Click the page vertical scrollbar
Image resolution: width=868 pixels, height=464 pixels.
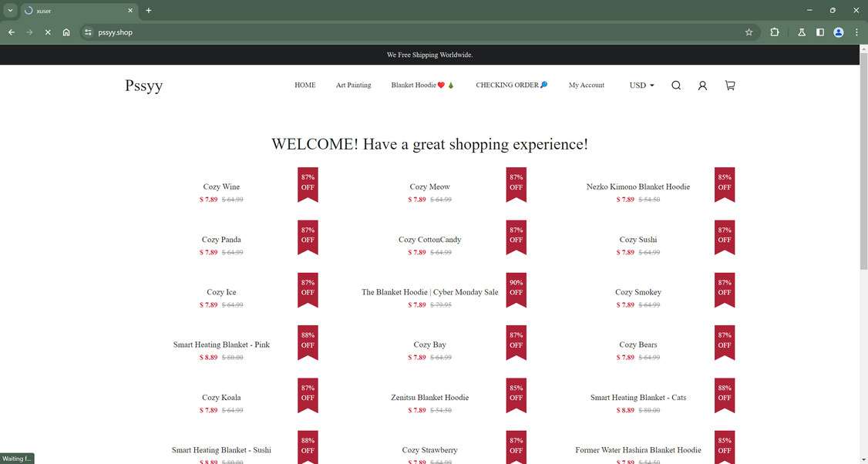click(x=863, y=160)
